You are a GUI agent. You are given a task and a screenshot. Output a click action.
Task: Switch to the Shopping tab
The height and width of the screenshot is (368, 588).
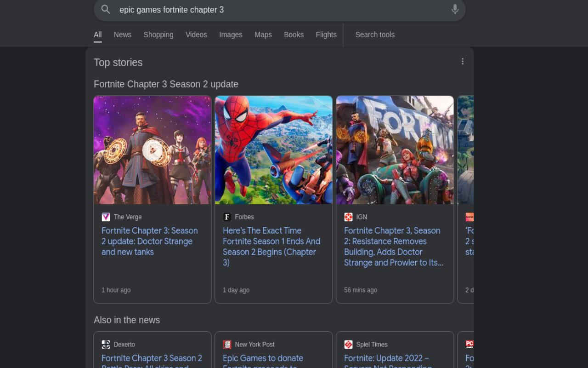158,34
